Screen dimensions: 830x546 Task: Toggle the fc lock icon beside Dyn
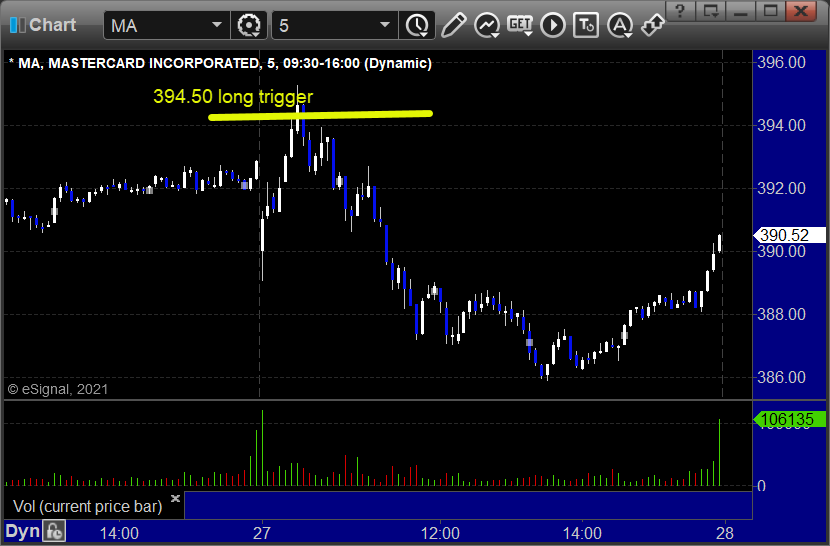pyautogui.click(x=54, y=531)
